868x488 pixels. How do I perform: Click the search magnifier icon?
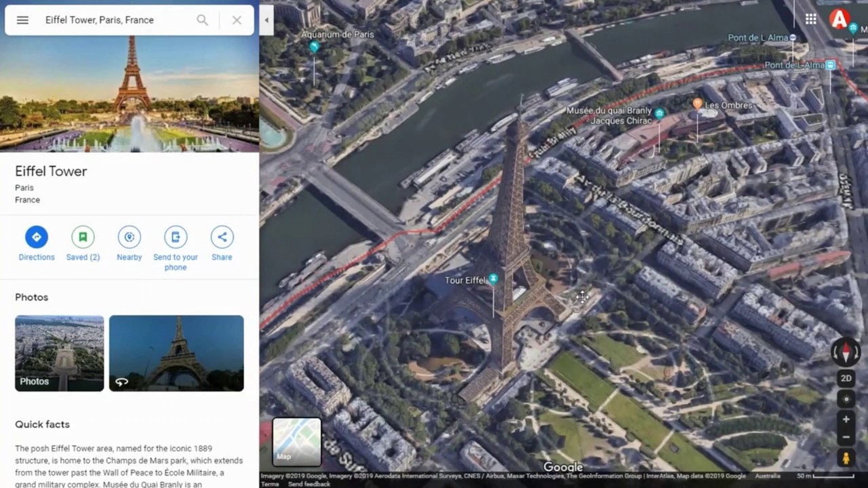point(202,20)
